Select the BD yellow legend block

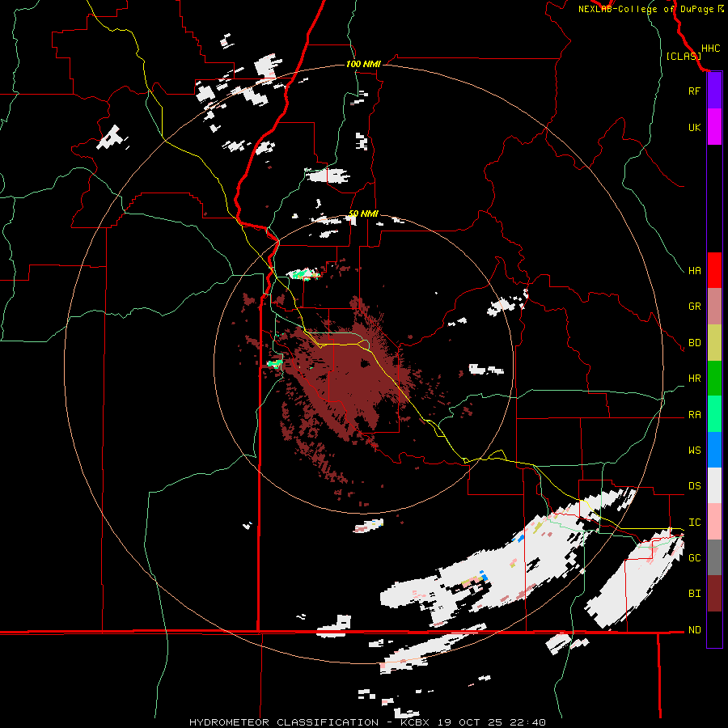coord(714,343)
